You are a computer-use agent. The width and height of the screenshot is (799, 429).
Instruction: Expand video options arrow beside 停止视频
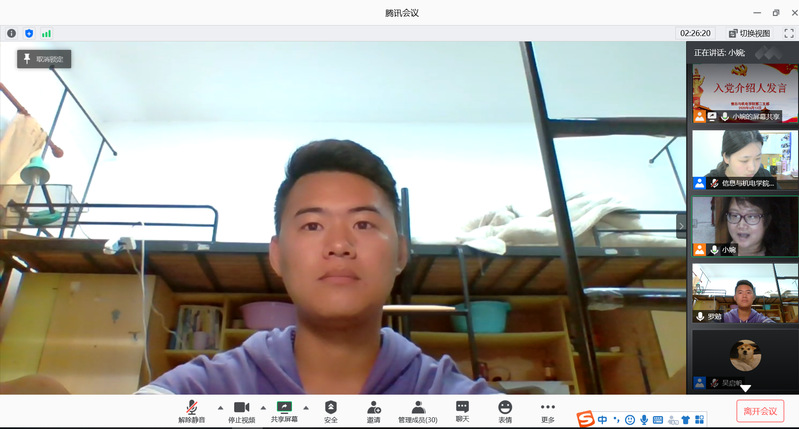click(x=263, y=407)
